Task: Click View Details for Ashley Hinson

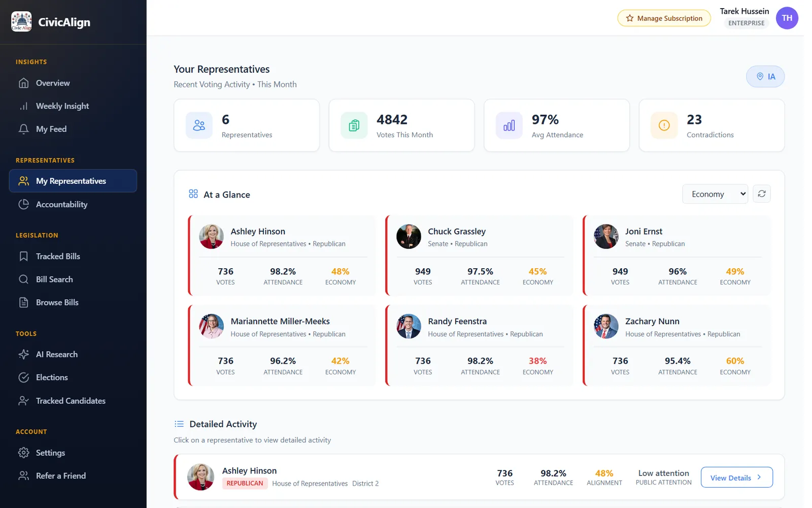Action: [736, 478]
